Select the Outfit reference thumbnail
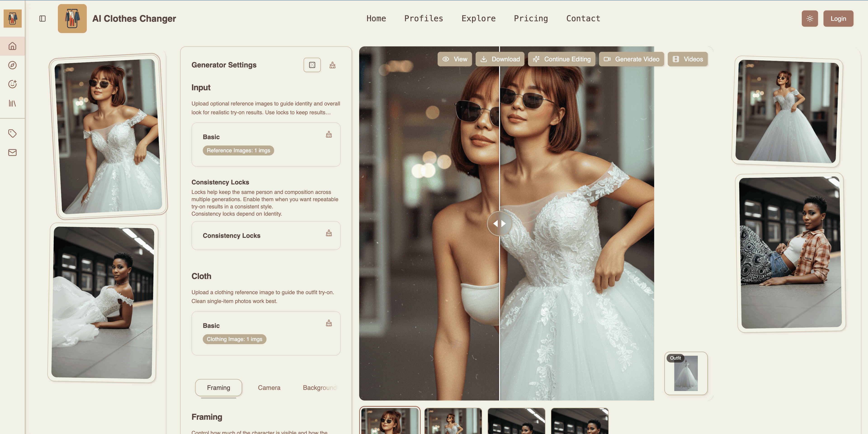The image size is (868, 434). (x=686, y=374)
